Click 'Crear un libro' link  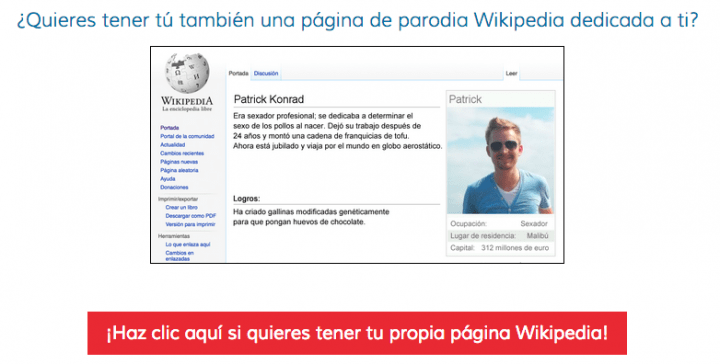(x=181, y=207)
